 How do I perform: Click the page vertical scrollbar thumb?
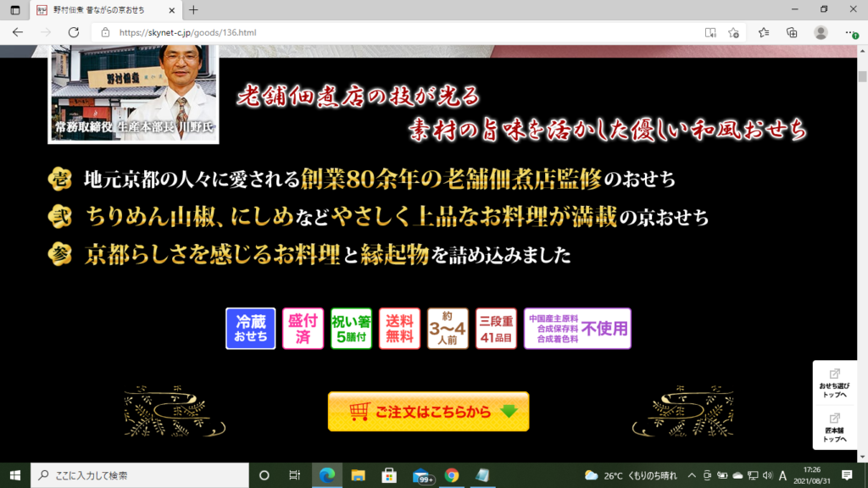(862, 76)
